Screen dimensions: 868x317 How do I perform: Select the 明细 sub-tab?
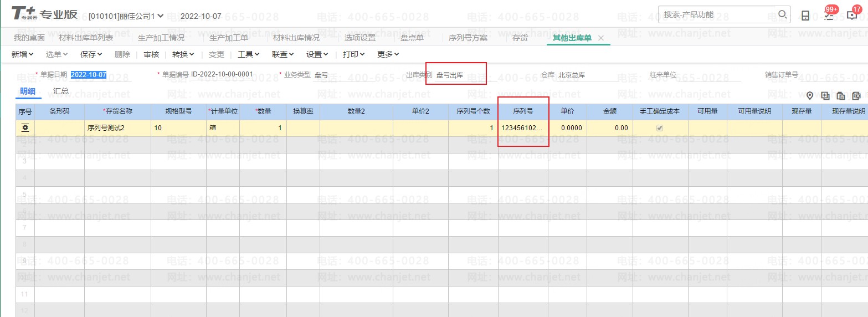[28, 91]
